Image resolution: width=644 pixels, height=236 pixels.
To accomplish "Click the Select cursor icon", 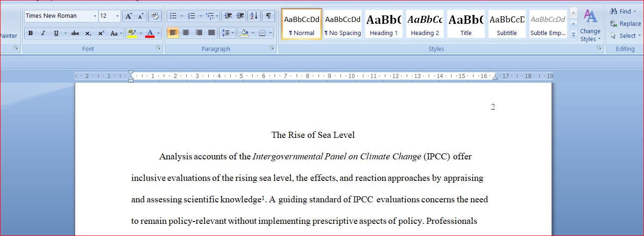I will (x=614, y=36).
